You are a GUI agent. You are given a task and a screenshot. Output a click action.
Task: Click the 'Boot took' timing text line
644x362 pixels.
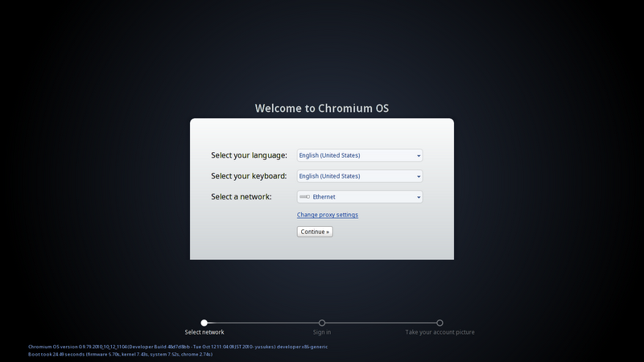point(120,354)
